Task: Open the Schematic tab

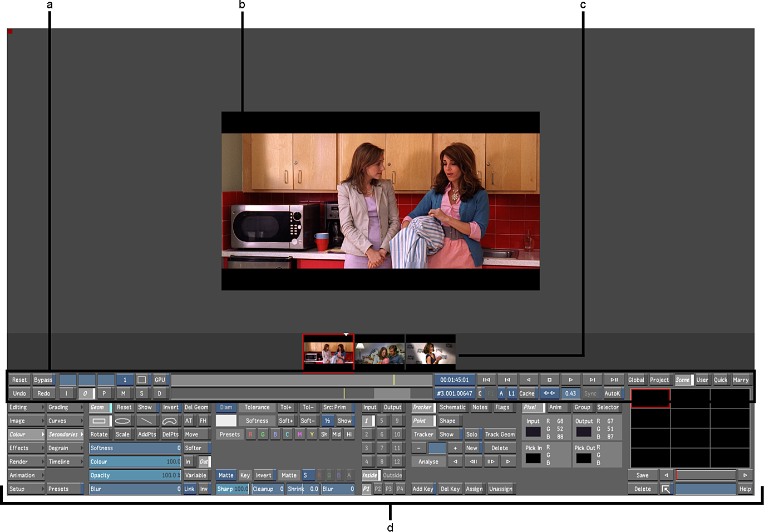Action: click(x=452, y=407)
